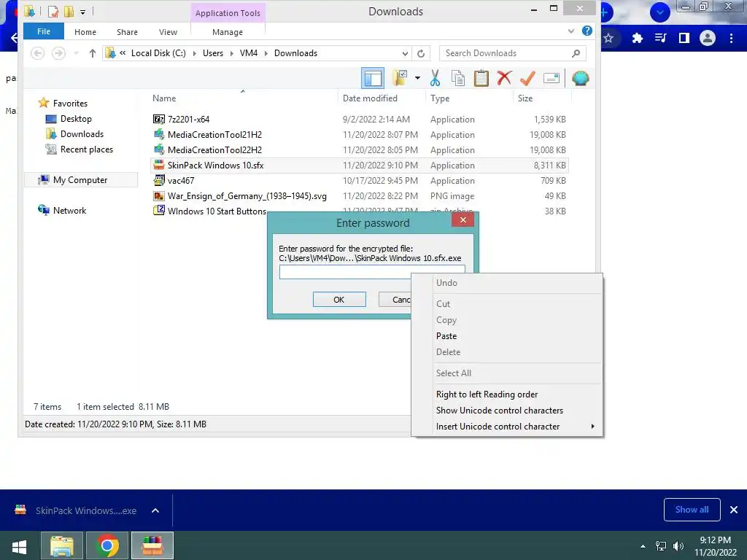
Task: Click the red X Delete toolbar icon
Action: pos(504,78)
